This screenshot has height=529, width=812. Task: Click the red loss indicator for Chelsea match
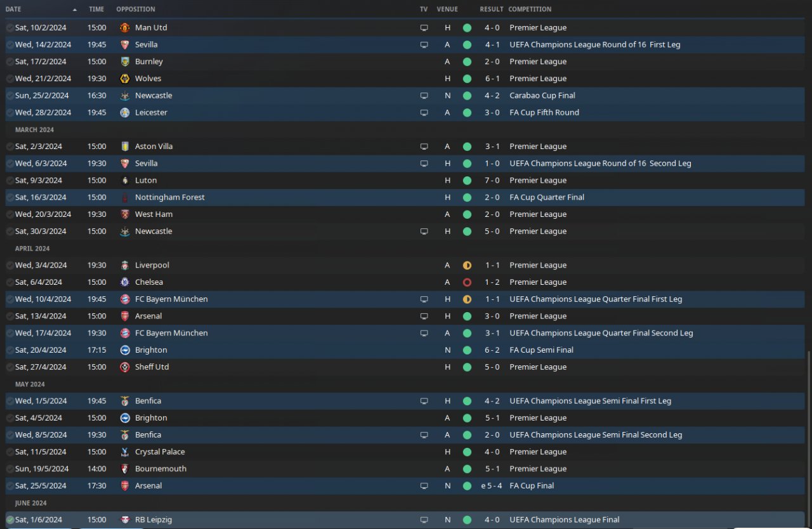click(x=467, y=282)
